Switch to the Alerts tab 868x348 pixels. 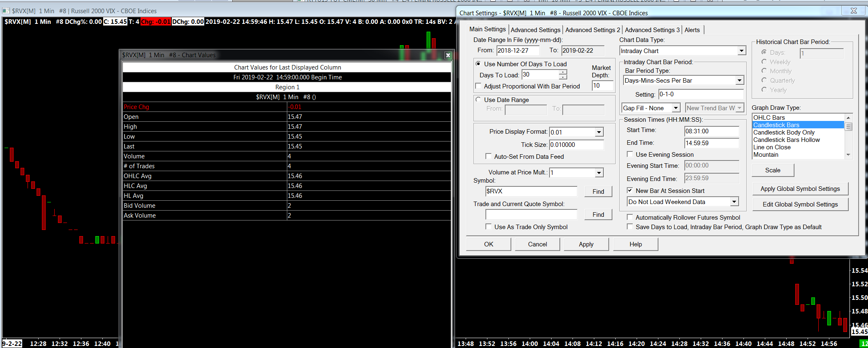click(692, 30)
